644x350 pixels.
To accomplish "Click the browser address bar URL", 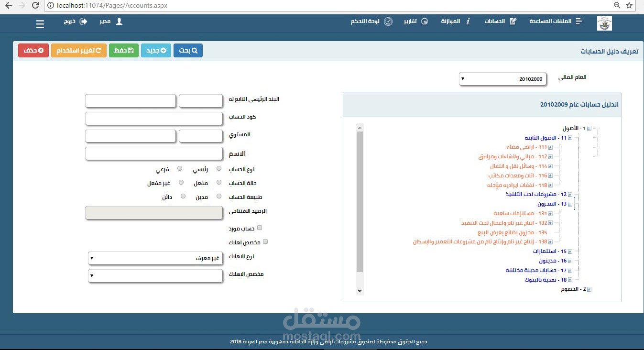I will tap(111, 6).
